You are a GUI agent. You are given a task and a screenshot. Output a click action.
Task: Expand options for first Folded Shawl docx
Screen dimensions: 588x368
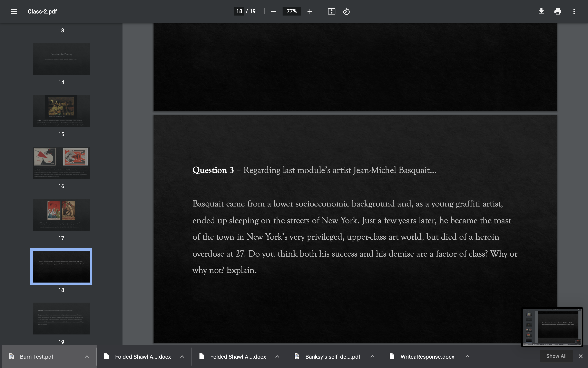(x=182, y=357)
